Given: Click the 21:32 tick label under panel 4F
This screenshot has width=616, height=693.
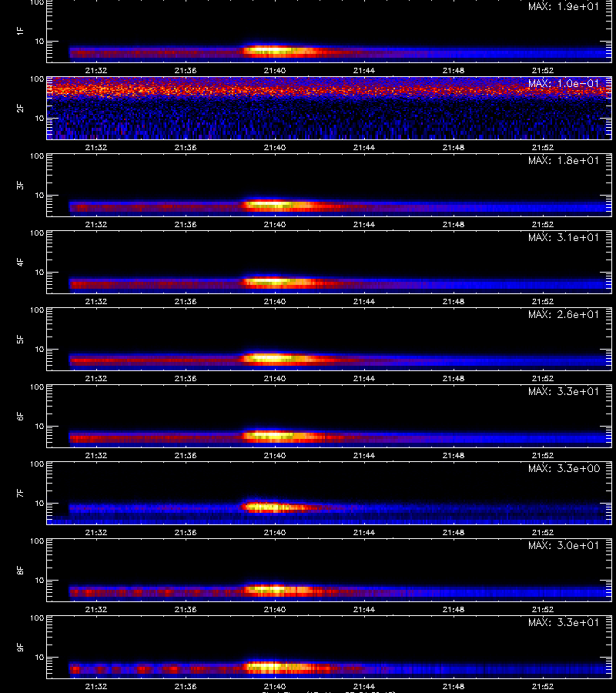Looking at the screenshot, I should (96, 301).
